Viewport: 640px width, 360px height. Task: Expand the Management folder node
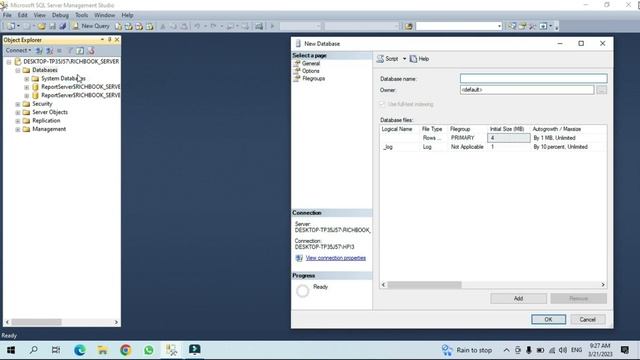pos(18,129)
